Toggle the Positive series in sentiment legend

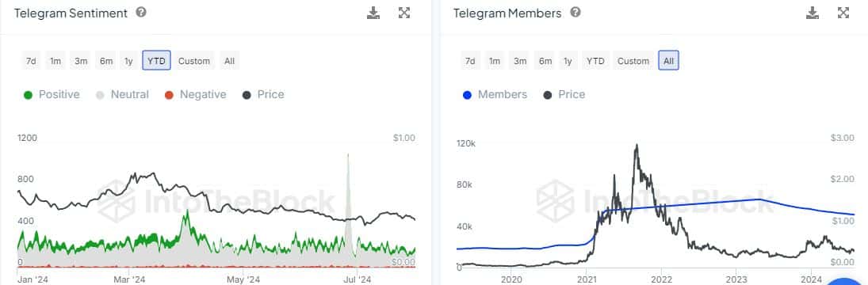(52, 94)
